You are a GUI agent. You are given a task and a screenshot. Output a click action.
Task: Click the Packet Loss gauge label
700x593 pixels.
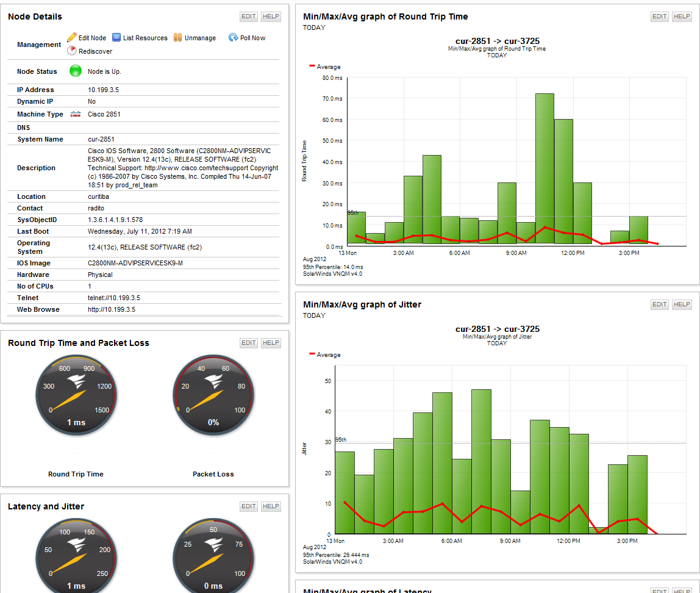213,474
